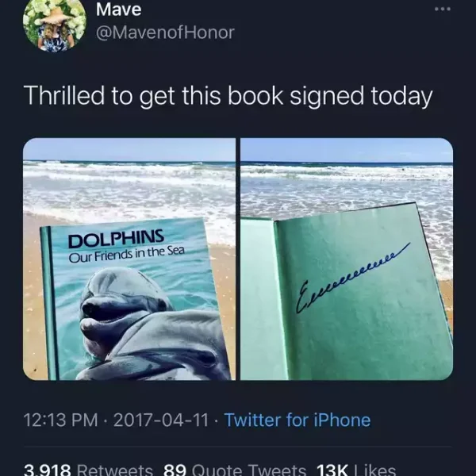Click the tweet text about the signed book
Viewport: 476px width, 476px height.
(x=228, y=96)
